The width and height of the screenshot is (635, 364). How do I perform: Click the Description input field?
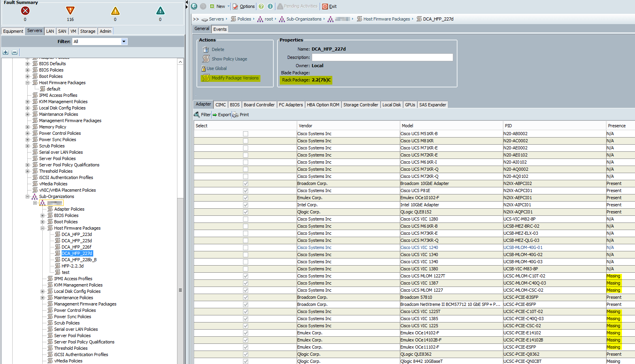pos(383,57)
